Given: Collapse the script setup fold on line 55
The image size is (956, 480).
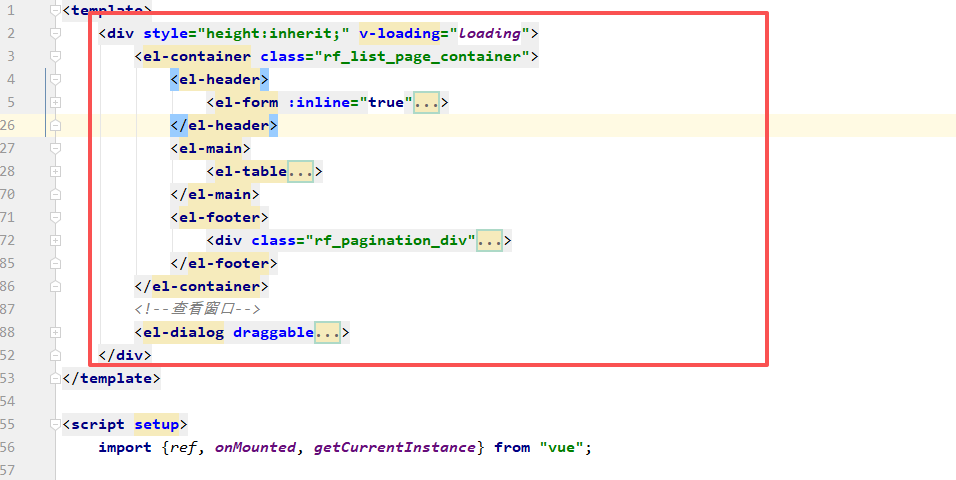Looking at the screenshot, I should (x=56, y=424).
